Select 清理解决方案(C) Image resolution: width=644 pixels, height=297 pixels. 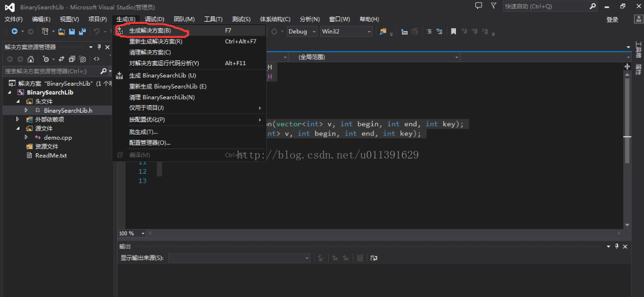tap(189, 52)
